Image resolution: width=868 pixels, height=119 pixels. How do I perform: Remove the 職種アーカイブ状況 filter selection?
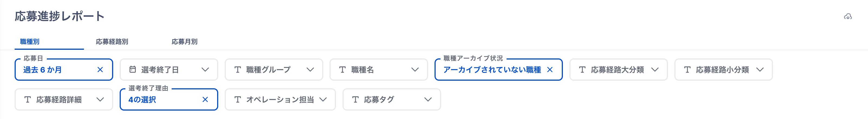[x=550, y=70]
